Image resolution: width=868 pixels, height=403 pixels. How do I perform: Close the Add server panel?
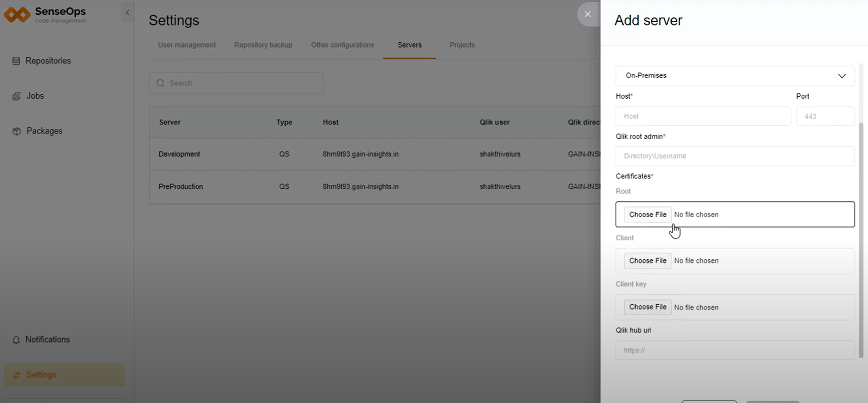coord(588,14)
